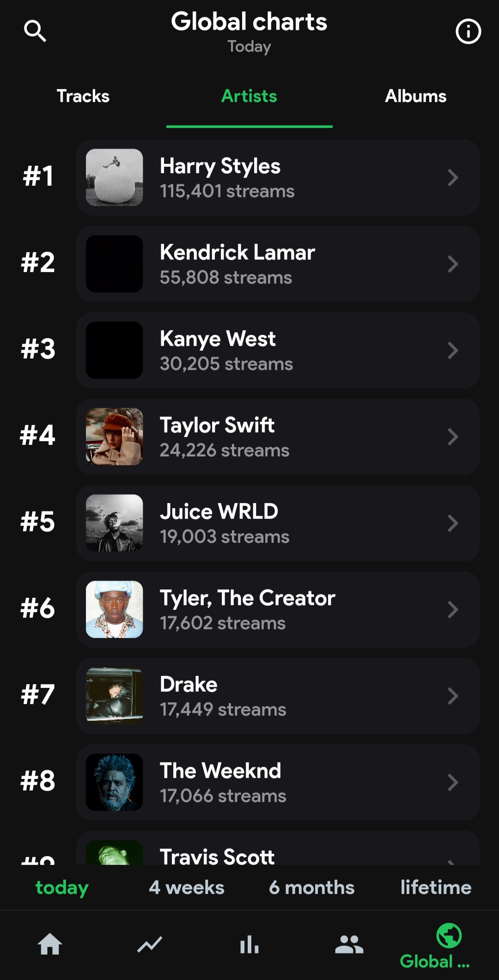Select the Global globe icon
Screen dimensions: 499x980
coord(449,936)
